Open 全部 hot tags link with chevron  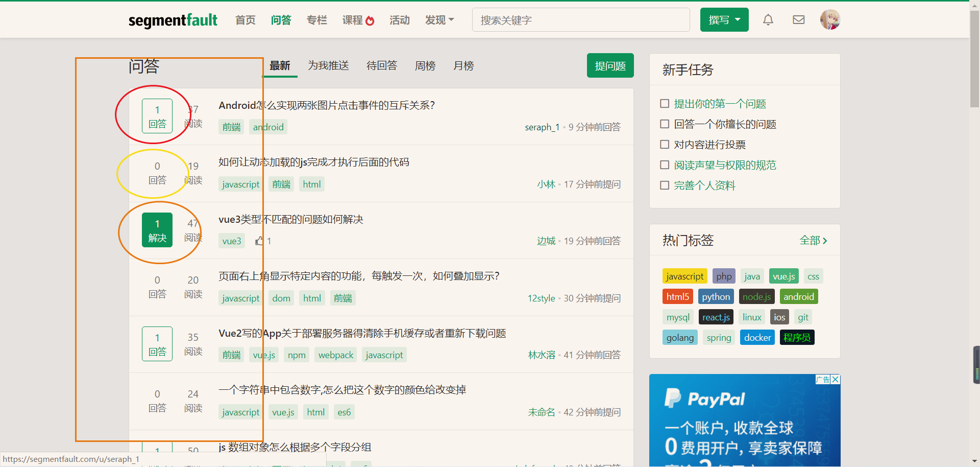(x=813, y=240)
